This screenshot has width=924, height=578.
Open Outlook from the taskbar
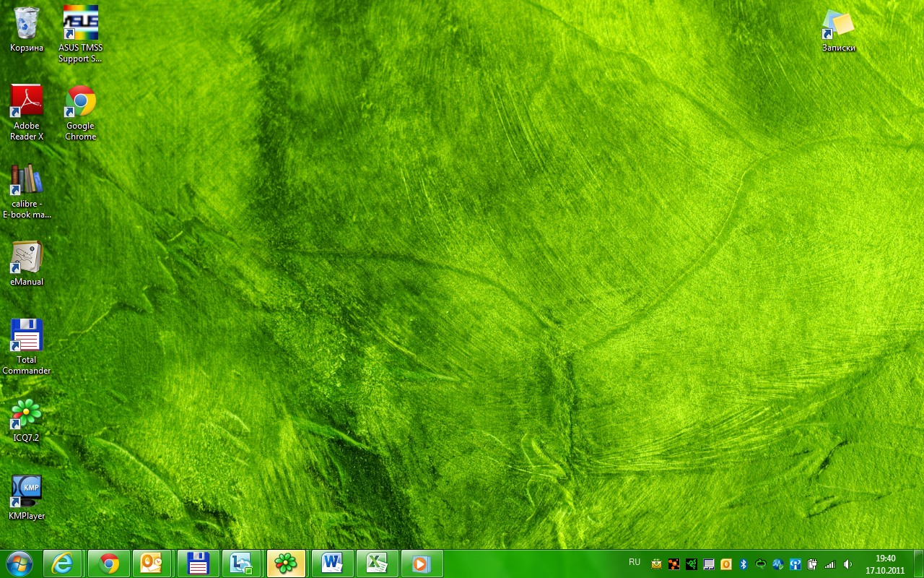tap(152, 564)
